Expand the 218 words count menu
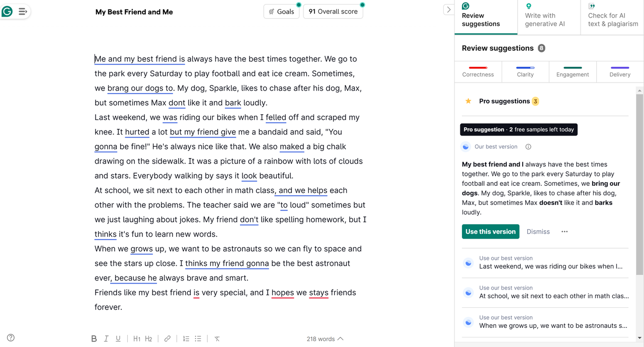The width and height of the screenshot is (644, 347). [x=325, y=339]
